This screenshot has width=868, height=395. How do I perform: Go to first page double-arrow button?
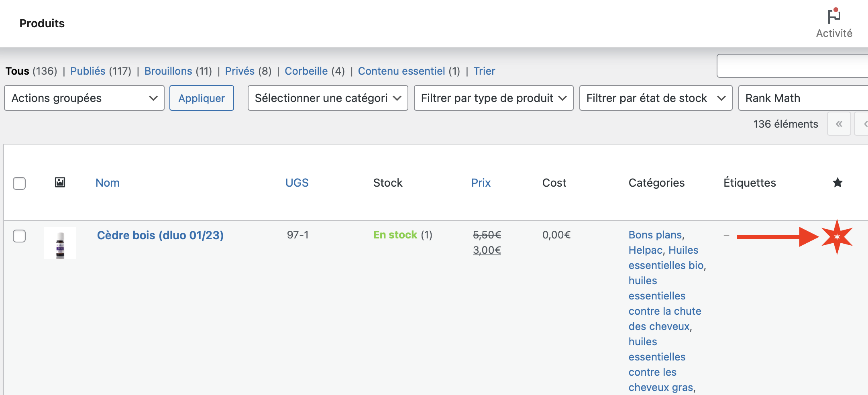click(839, 124)
